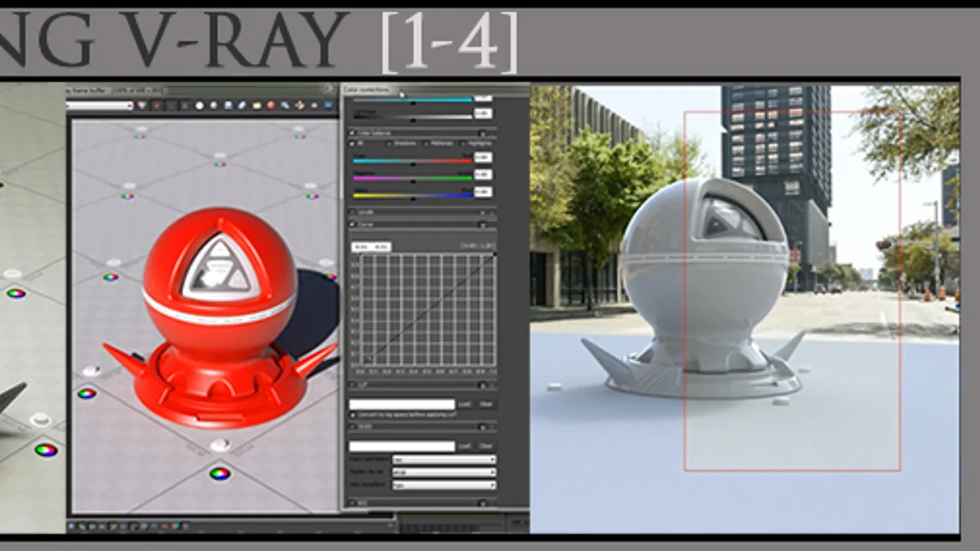Select the Midtones radio button
The image size is (980, 551).
426,144
